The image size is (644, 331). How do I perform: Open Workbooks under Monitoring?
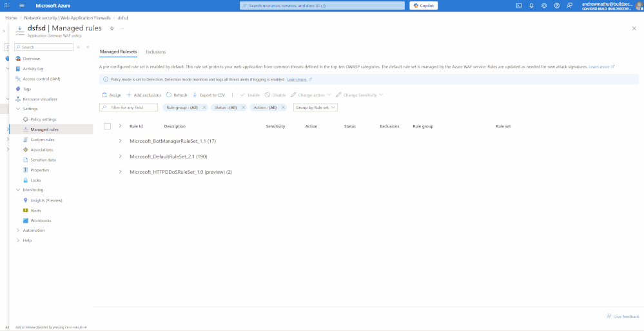tap(41, 221)
